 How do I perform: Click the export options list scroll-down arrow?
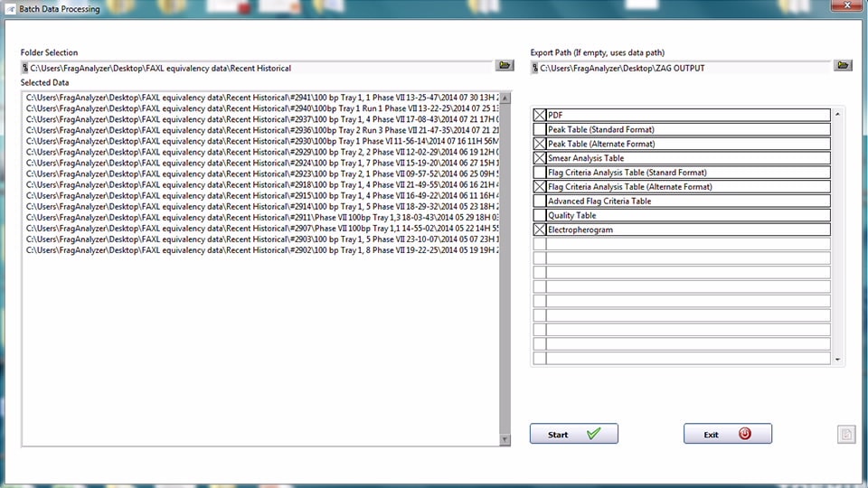coord(838,360)
